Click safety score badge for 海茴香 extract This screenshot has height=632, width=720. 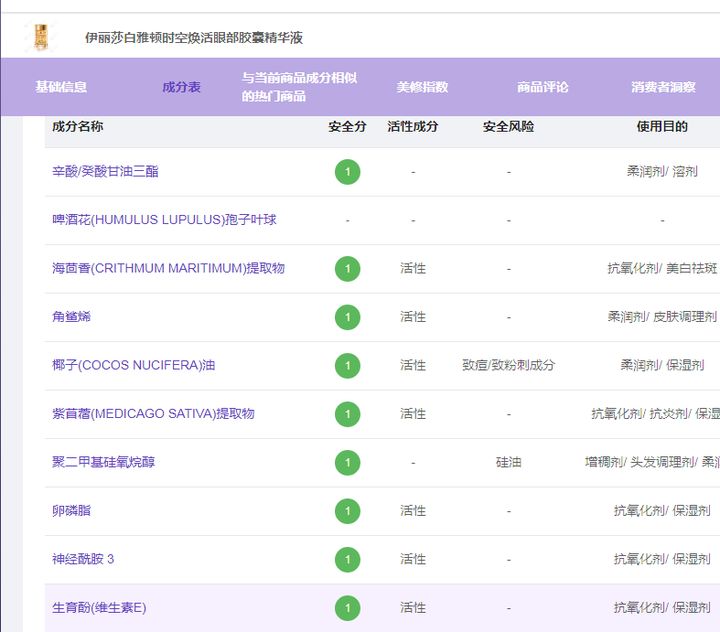coord(348,269)
